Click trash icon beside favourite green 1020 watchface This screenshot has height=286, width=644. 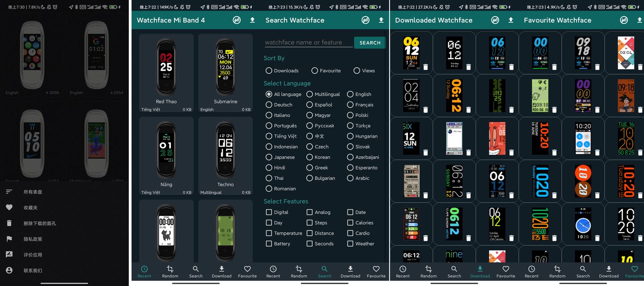point(554,238)
